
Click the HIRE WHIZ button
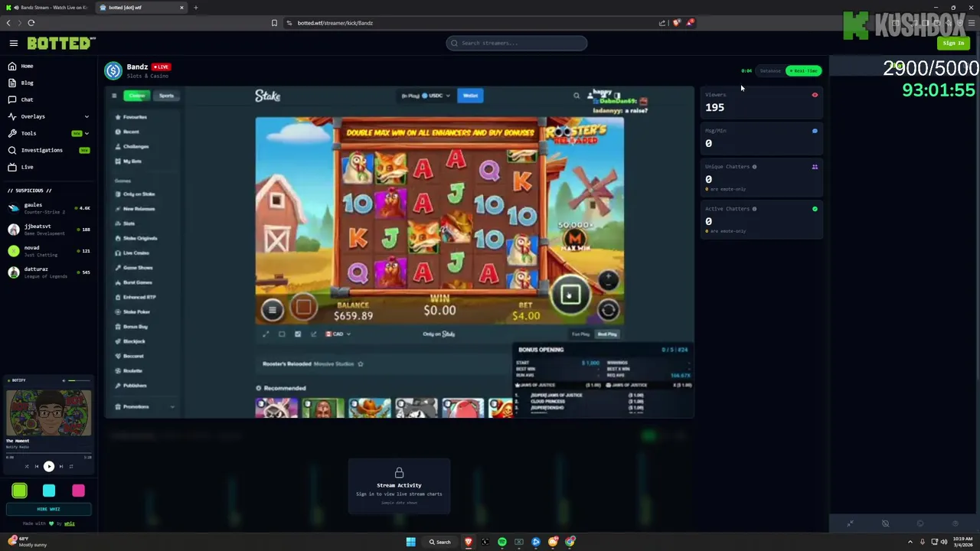48,509
